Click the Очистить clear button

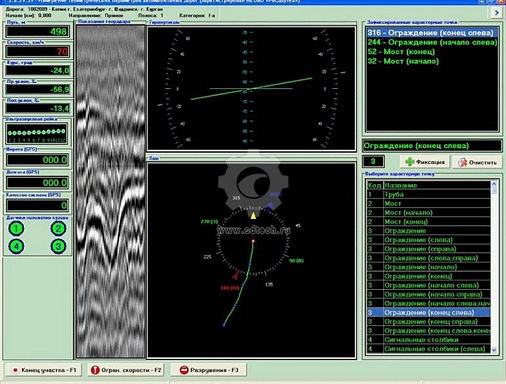coord(478,162)
